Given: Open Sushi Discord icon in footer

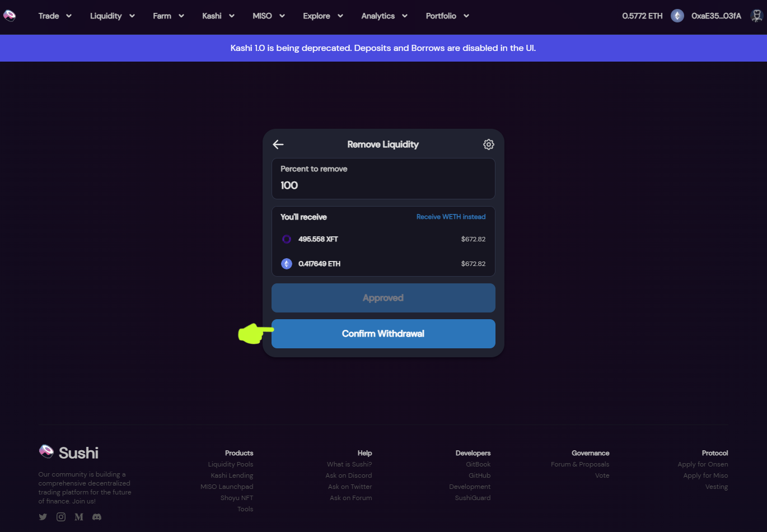Looking at the screenshot, I should click(x=97, y=517).
